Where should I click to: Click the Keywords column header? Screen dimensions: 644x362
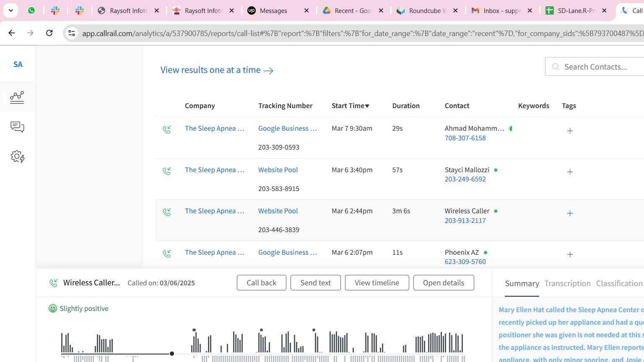pos(534,106)
